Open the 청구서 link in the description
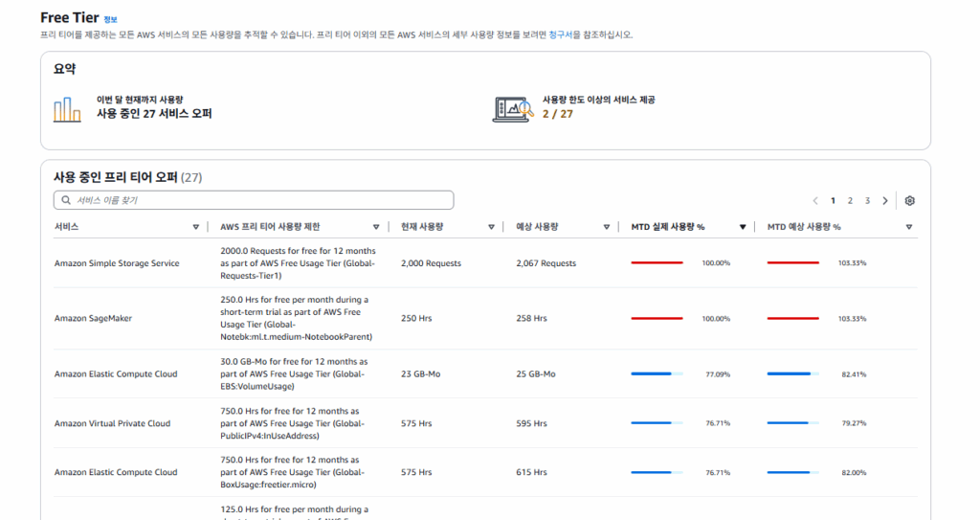980x520 pixels. coord(561,34)
